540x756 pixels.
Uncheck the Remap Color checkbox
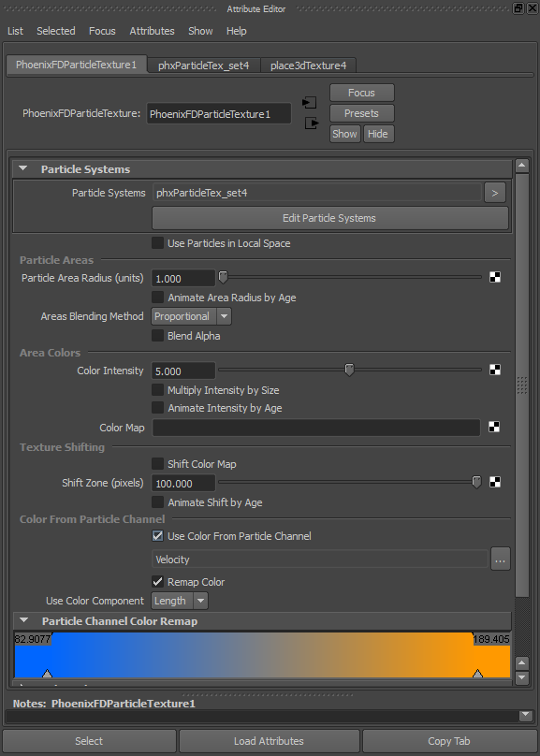[157, 581]
